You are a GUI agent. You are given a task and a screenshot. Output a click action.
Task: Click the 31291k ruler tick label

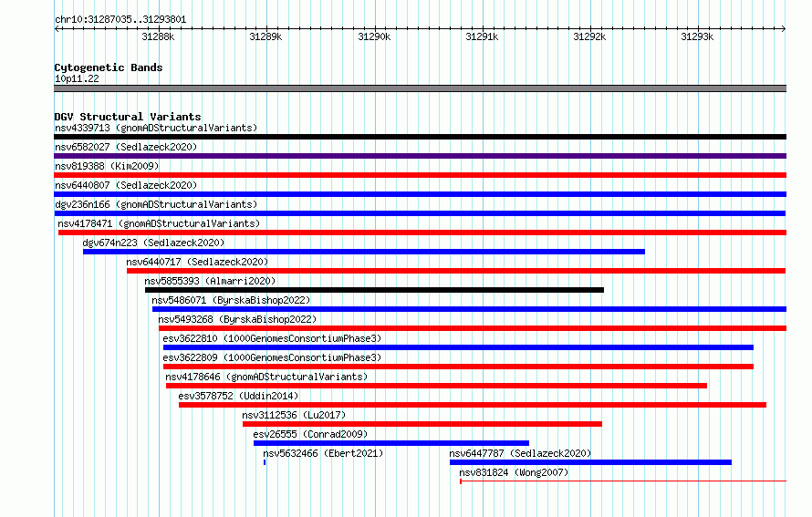pos(482,36)
